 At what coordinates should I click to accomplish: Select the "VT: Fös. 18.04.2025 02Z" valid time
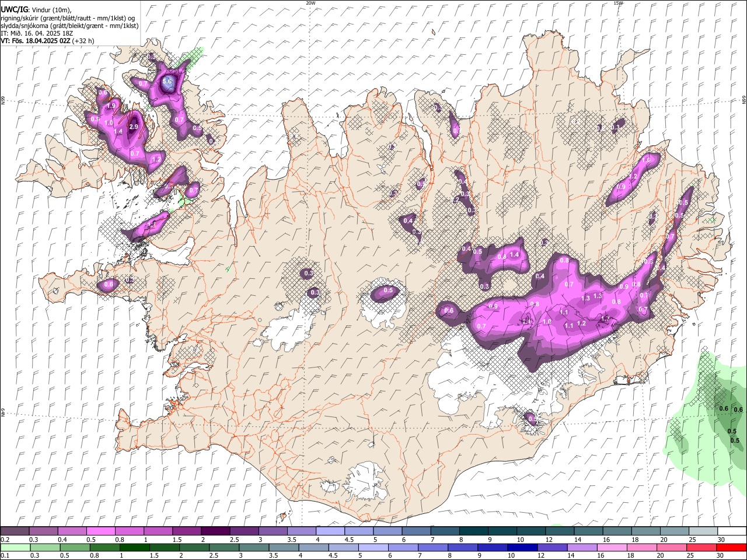36,41
